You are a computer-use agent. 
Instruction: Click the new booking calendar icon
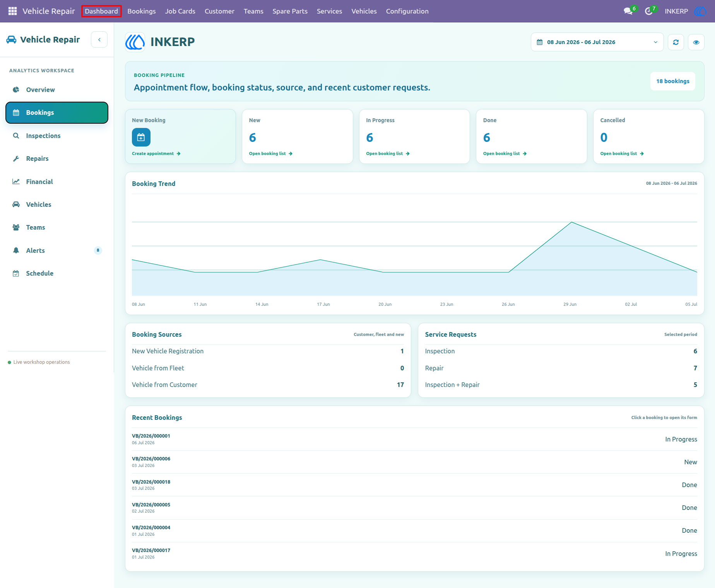(141, 137)
